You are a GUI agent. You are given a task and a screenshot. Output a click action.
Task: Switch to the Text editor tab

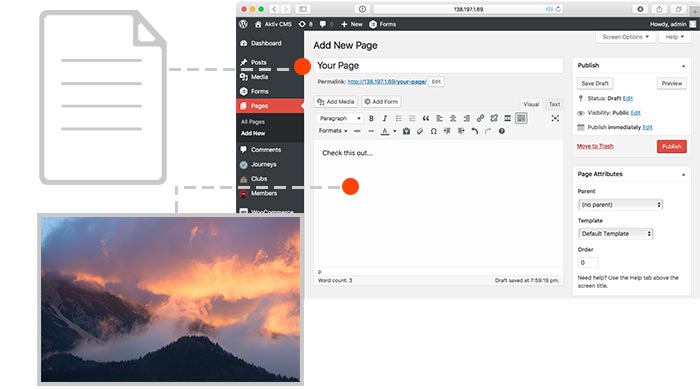click(554, 104)
